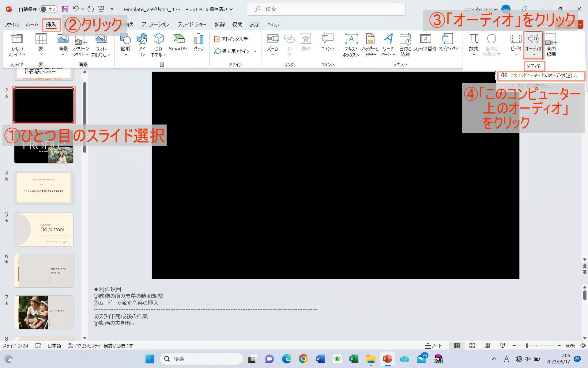Image resolution: width=588 pixels, height=368 pixels.
Task: Click in the top 検索 search field
Action: [x=326, y=9]
